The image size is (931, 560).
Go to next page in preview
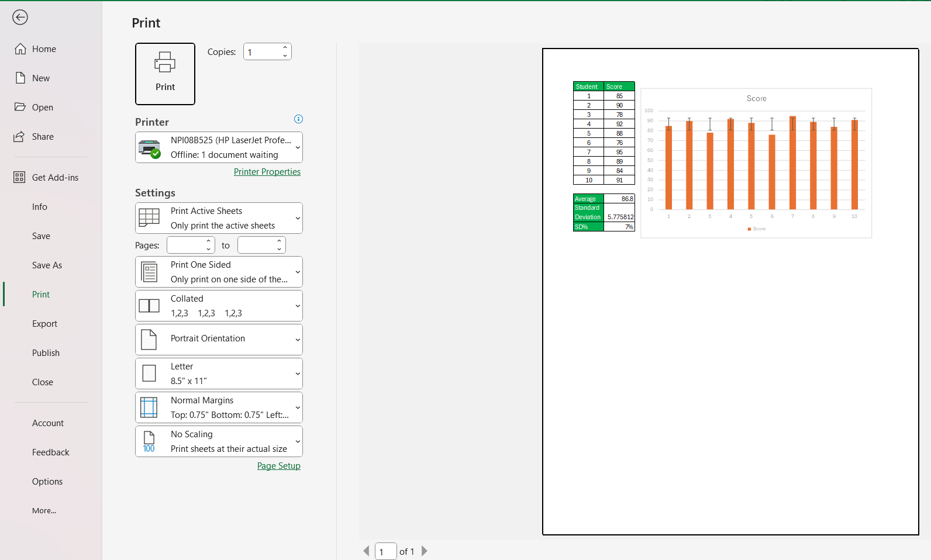tap(425, 551)
